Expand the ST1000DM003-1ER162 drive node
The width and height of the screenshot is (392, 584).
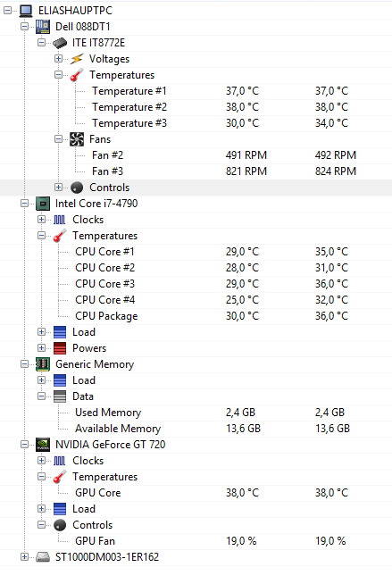point(25,557)
